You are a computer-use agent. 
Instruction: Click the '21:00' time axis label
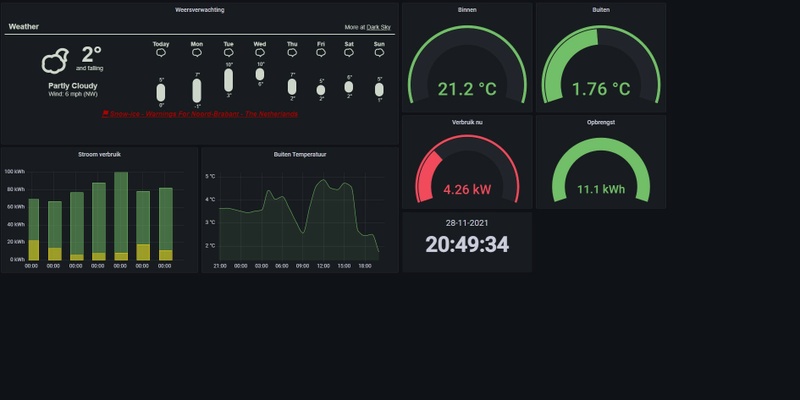pyautogui.click(x=220, y=266)
